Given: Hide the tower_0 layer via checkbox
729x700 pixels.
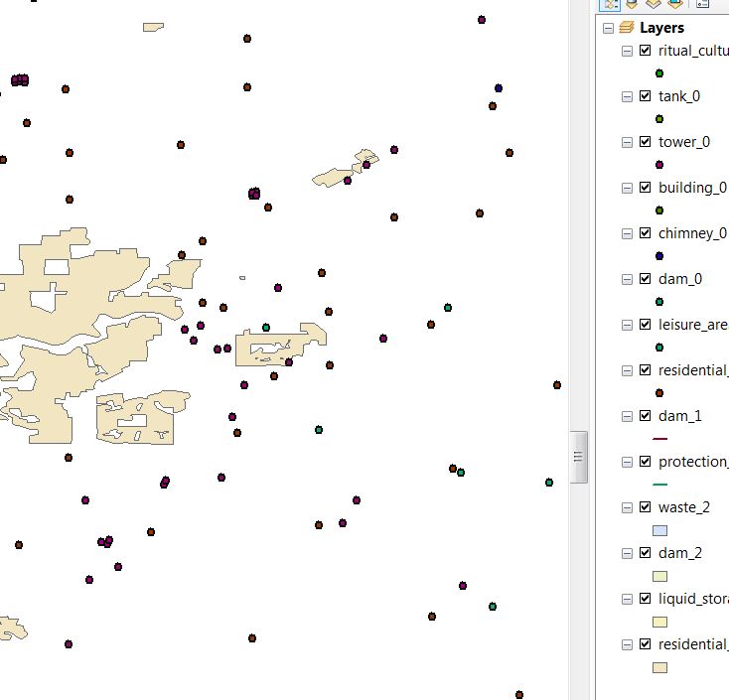Looking at the screenshot, I should coord(645,141).
